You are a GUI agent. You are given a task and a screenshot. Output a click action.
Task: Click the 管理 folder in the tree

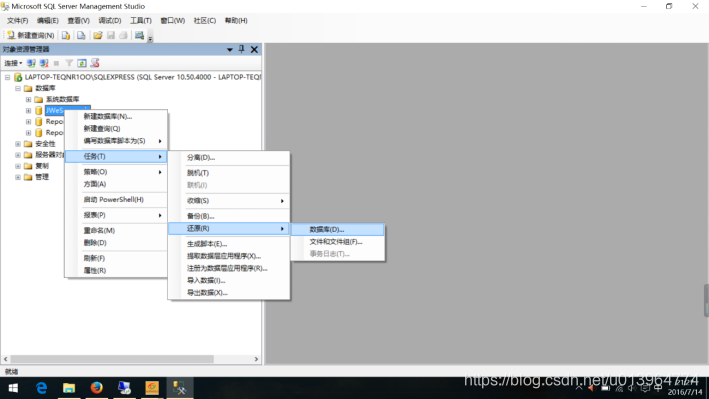tap(42, 177)
